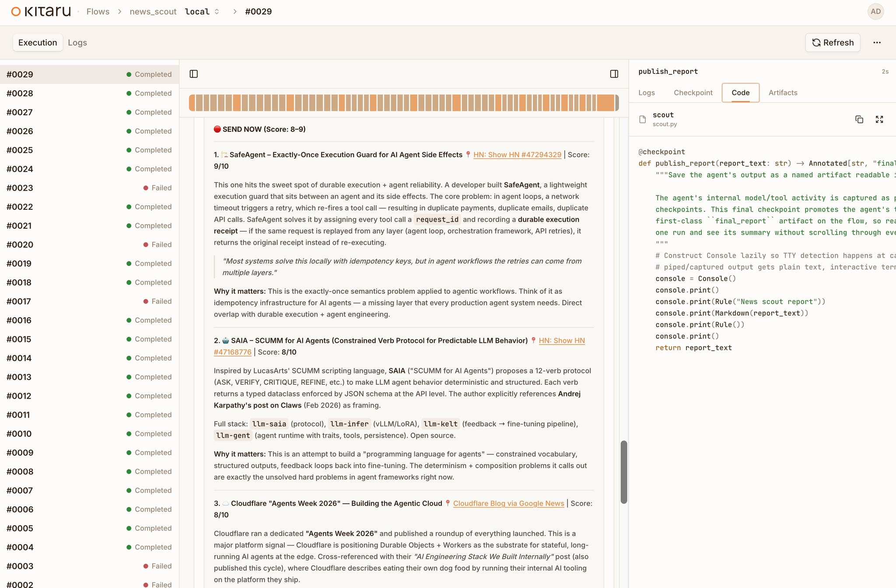Select run #0011
This screenshot has width=896, height=588.
pos(89,415)
